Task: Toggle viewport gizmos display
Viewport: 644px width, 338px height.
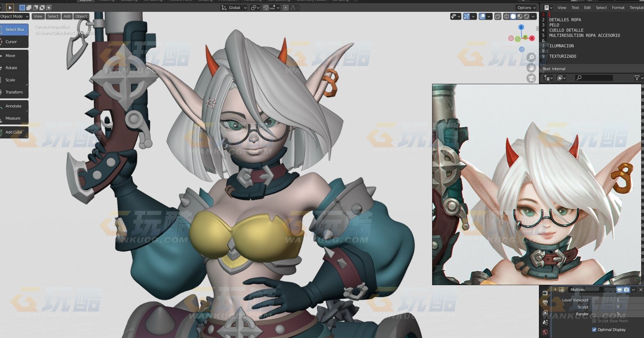Action: [x=467, y=16]
